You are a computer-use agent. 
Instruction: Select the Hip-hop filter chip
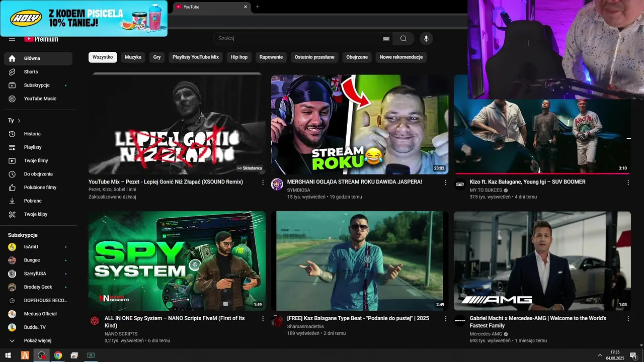[239, 57]
